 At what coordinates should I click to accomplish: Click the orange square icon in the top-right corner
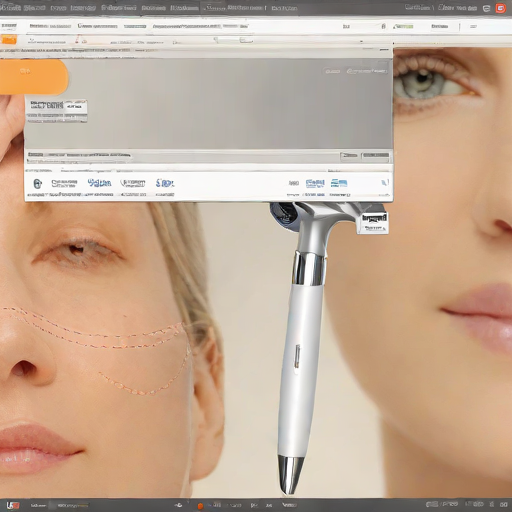click(x=500, y=8)
